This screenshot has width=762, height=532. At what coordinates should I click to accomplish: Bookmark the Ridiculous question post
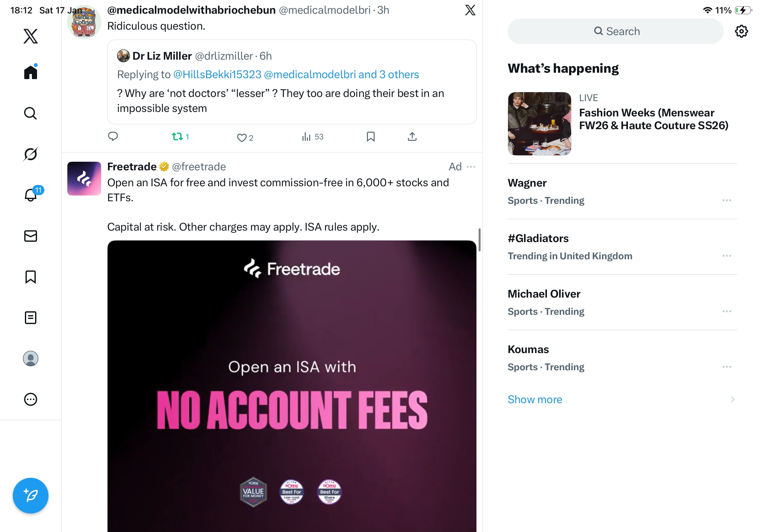[x=370, y=137]
